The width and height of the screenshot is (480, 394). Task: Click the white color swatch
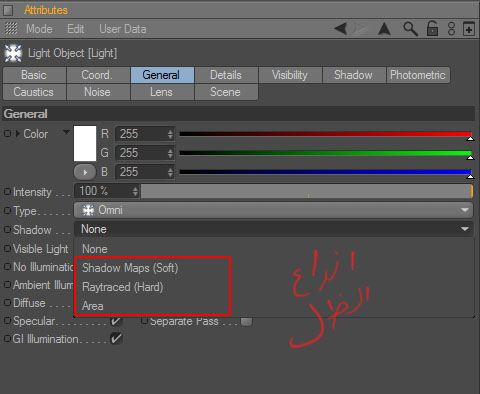(x=85, y=143)
